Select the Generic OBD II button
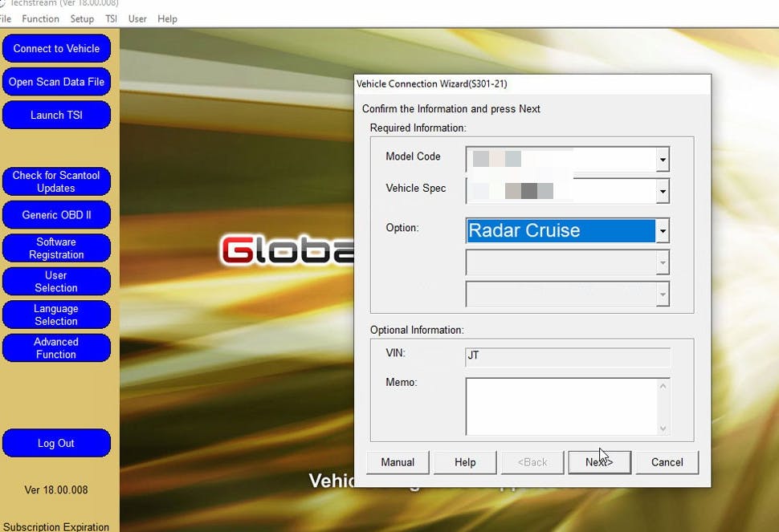The height and width of the screenshot is (532, 779). click(56, 215)
